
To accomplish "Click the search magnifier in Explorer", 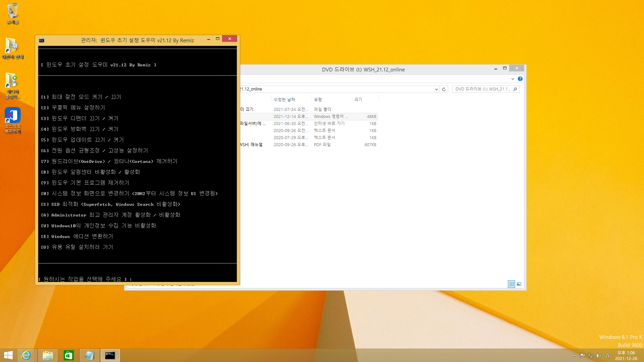I will point(515,89).
